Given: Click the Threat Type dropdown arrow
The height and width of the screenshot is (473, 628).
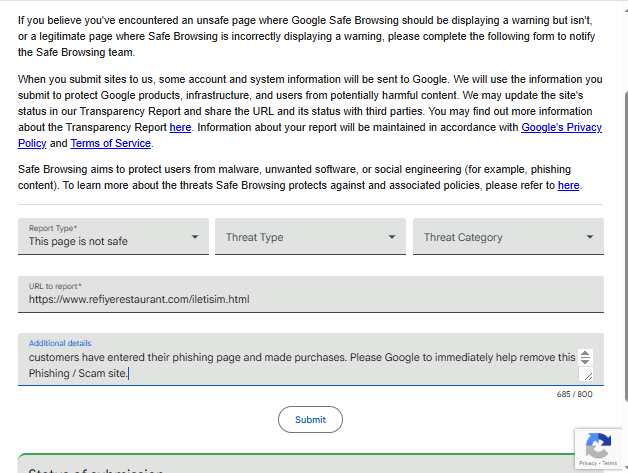Looking at the screenshot, I should pyautogui.click(x=392, y=238).
